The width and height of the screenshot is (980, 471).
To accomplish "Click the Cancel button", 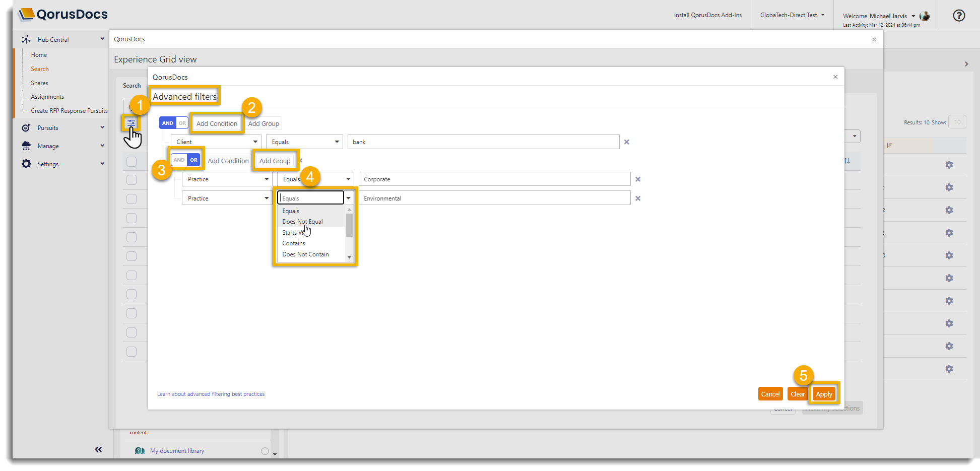I will (770, 394).
